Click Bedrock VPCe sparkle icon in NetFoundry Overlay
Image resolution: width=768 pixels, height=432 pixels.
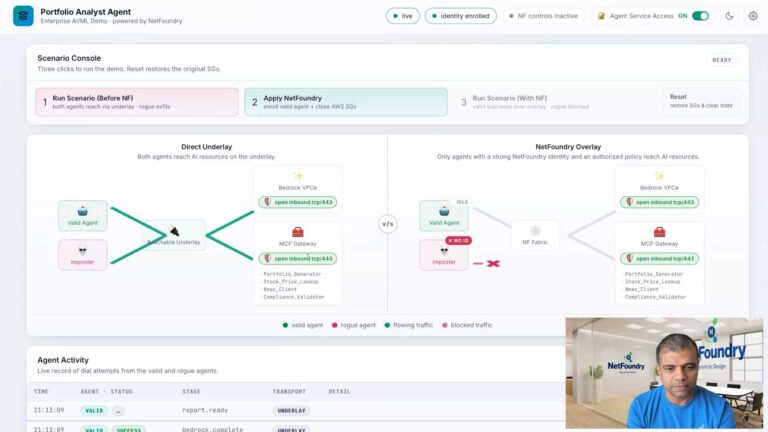659,176
